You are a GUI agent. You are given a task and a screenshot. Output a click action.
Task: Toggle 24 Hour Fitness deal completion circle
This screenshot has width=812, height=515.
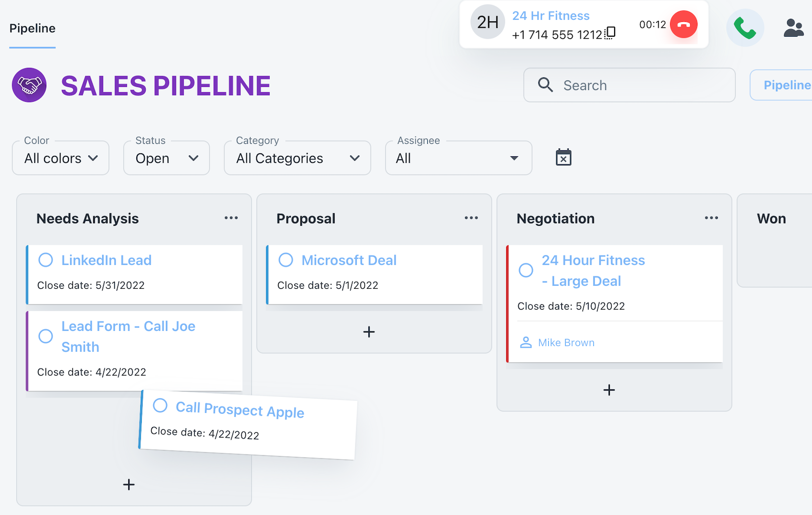tap(525, 270)
